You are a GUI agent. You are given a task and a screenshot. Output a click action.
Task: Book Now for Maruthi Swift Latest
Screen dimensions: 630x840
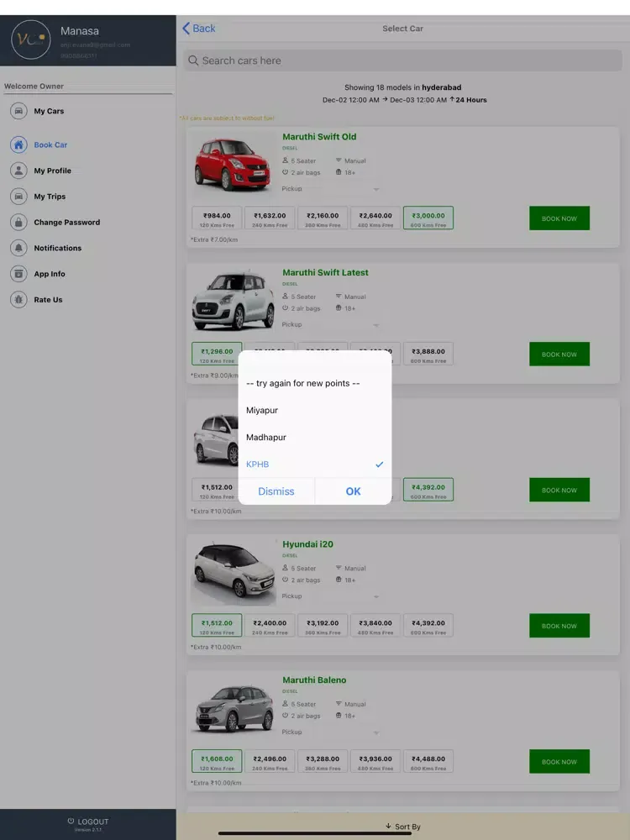[559, 354]
